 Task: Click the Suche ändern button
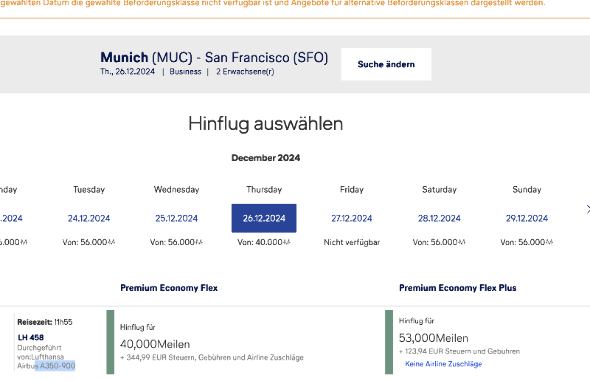[x=386, y=64]
